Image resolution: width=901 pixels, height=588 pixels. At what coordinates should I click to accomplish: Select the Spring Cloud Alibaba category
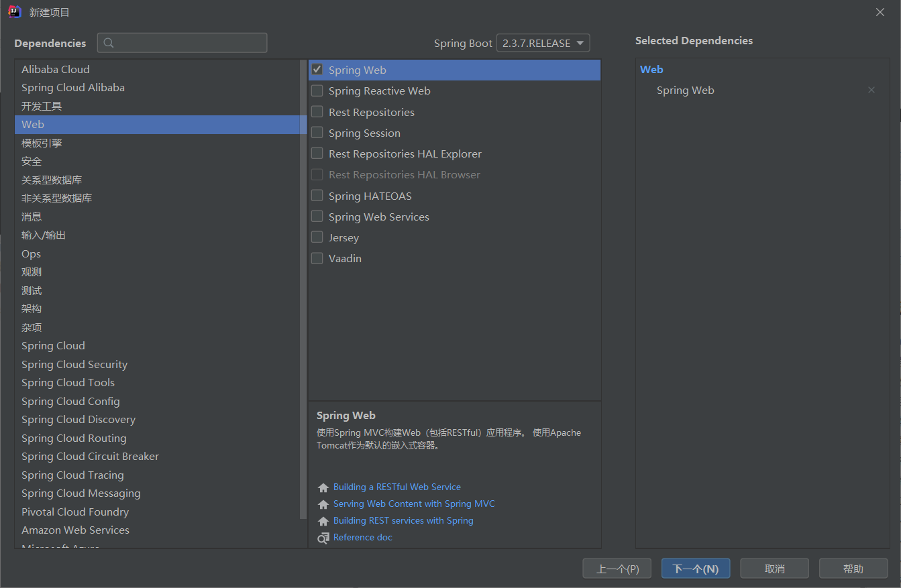click(x=157, y=88)
